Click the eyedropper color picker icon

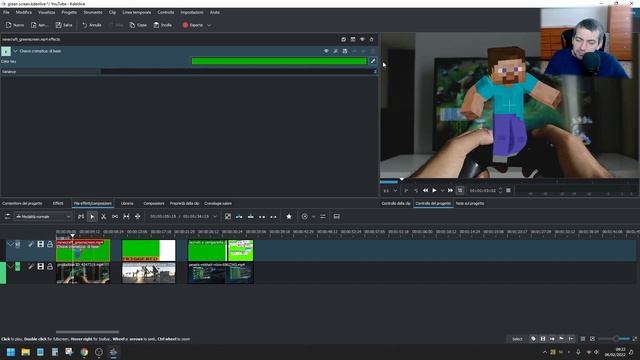pyautogui.click(x=373, y=61)
